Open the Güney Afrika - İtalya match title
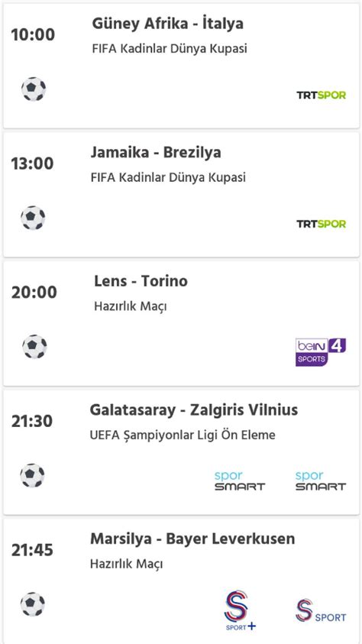The height and width of the screenshot is (644, 362). [x=167, y=24]
